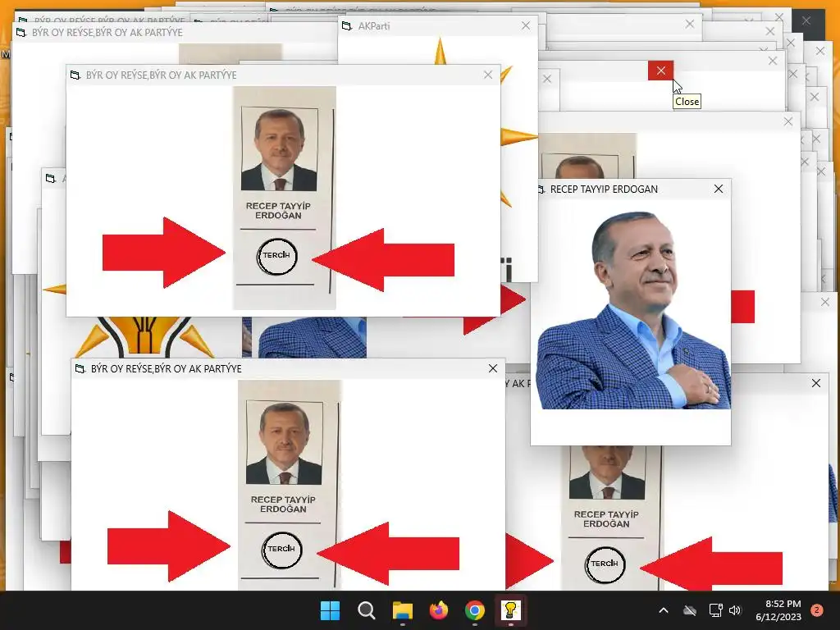Screen dimensions: 840x630
Task: Click the AKParti window's title icon
Action: [x=347, y=25]
